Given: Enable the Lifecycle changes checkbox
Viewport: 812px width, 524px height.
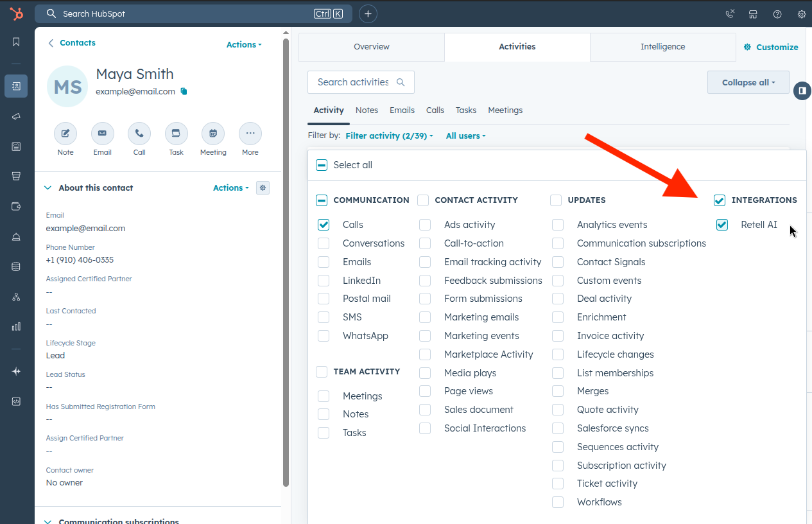Looking at the screenshot, I should click(x=558, y=354).
